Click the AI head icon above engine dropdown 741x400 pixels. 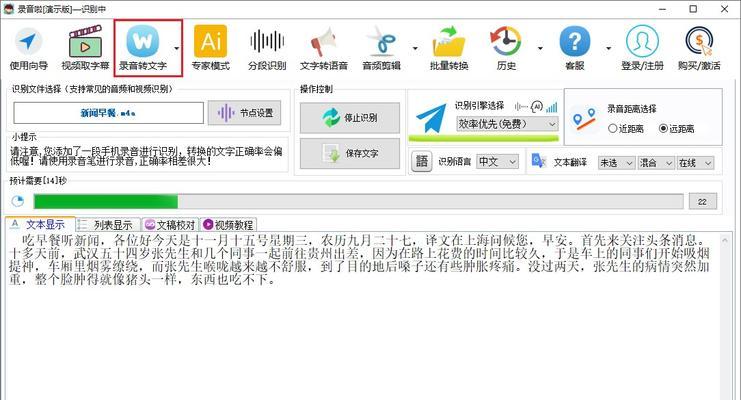pyautogui.click(x=536, y=107)
